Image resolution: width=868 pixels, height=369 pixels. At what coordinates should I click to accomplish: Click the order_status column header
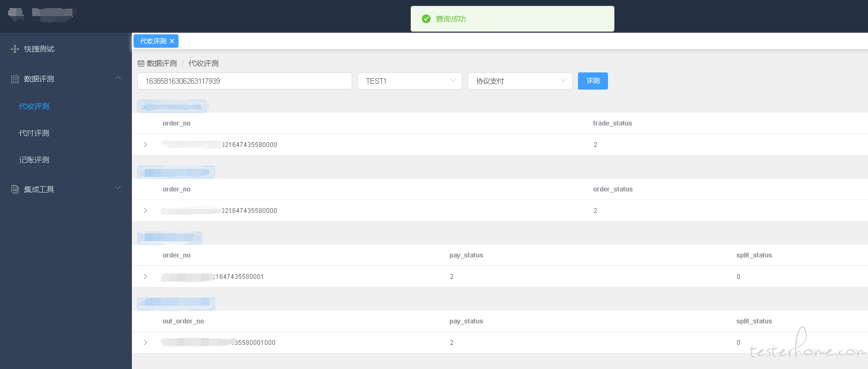[x=613, y=189]
